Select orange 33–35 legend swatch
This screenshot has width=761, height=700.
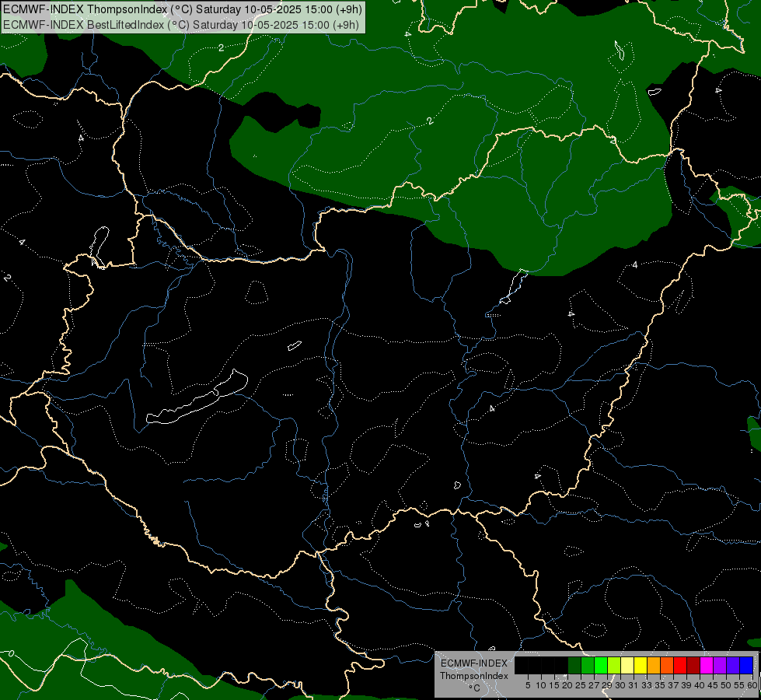654,665
